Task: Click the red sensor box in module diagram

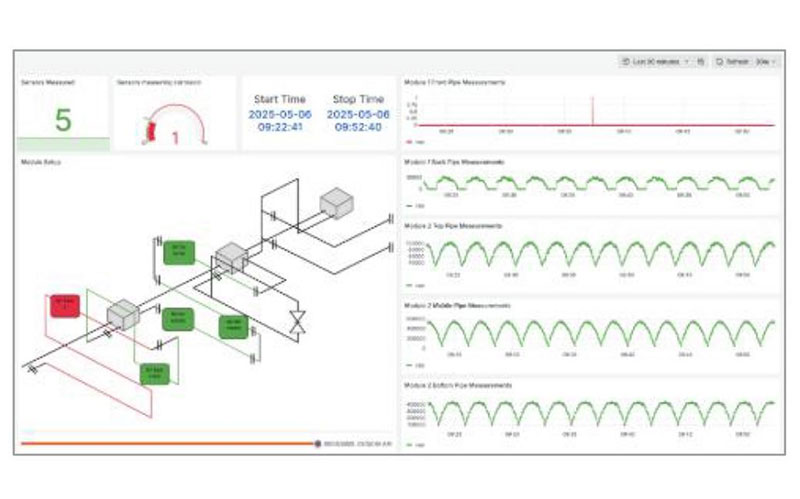Action: (x=64, y=305)
